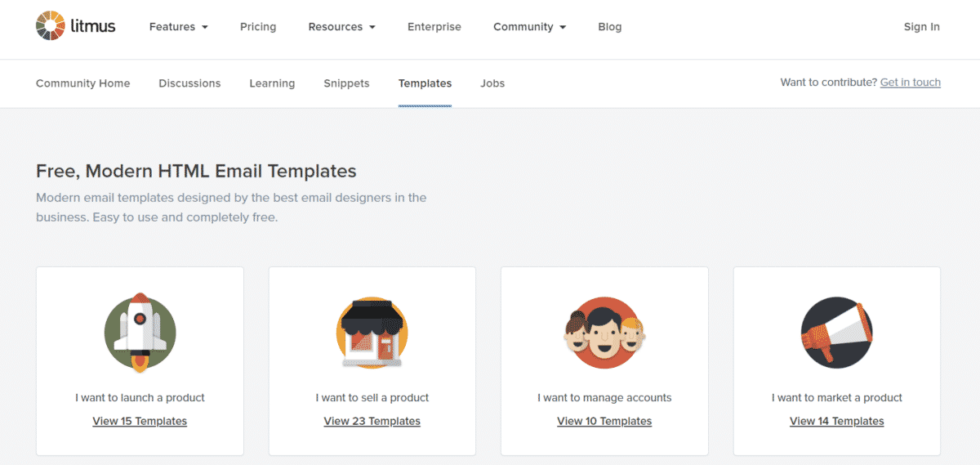This screenshot has height=465, width=980.
Task: Click the Get in touch link
Action: [911, 83]
